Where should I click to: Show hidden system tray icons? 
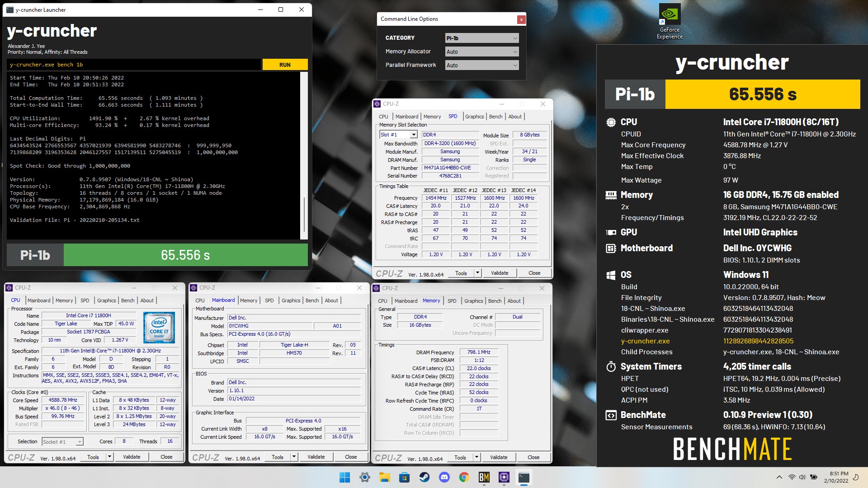(x=779, y=477)
